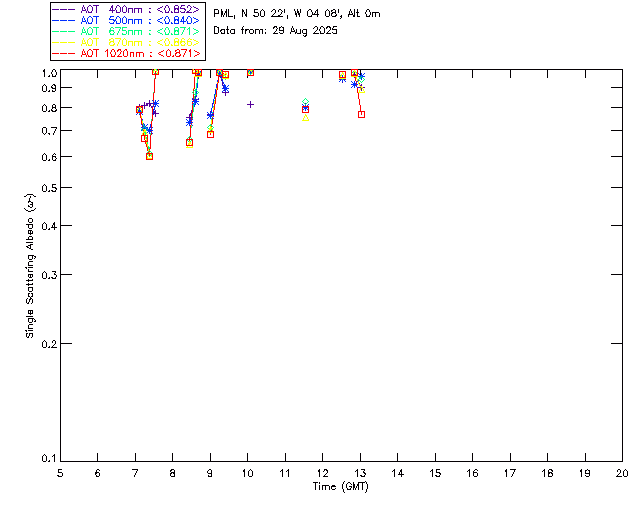Click the legend entry AOT 400nm <0.852>
The width and height of the screenshot is (640, 512).
(140, 9)
